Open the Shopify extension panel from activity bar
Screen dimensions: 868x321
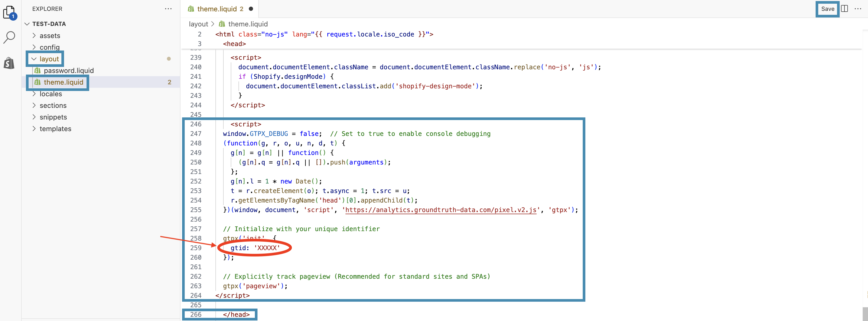[x=9, y=63]
